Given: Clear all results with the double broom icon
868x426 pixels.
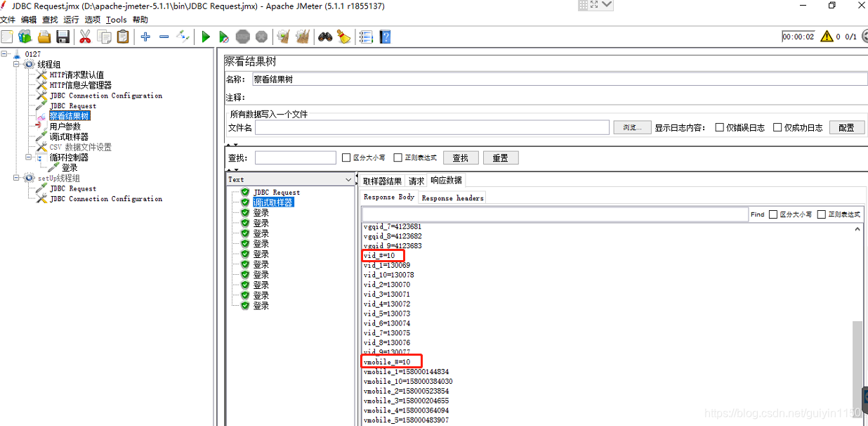Looking at the screenshot, I should (x=302, y=37).
